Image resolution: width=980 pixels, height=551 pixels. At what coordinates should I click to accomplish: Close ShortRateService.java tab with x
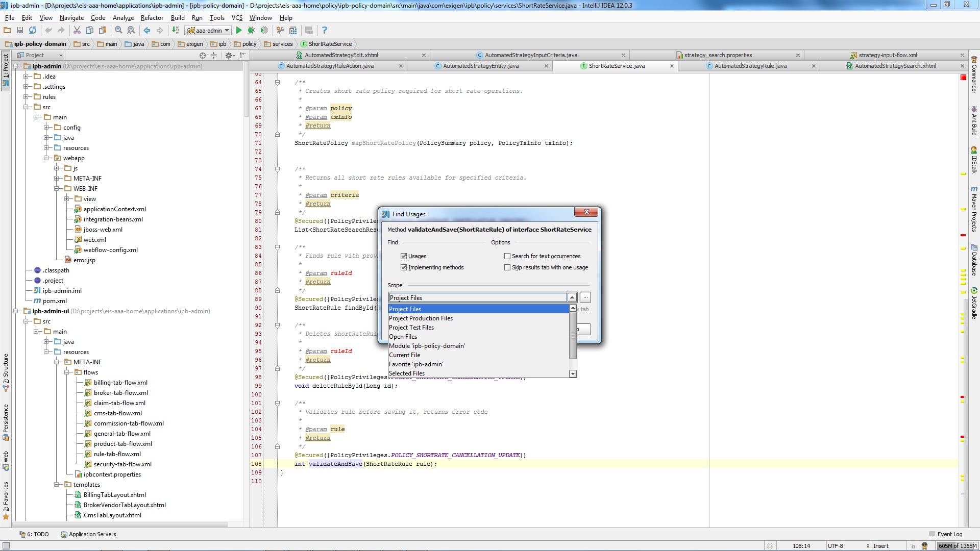point(672,66)
